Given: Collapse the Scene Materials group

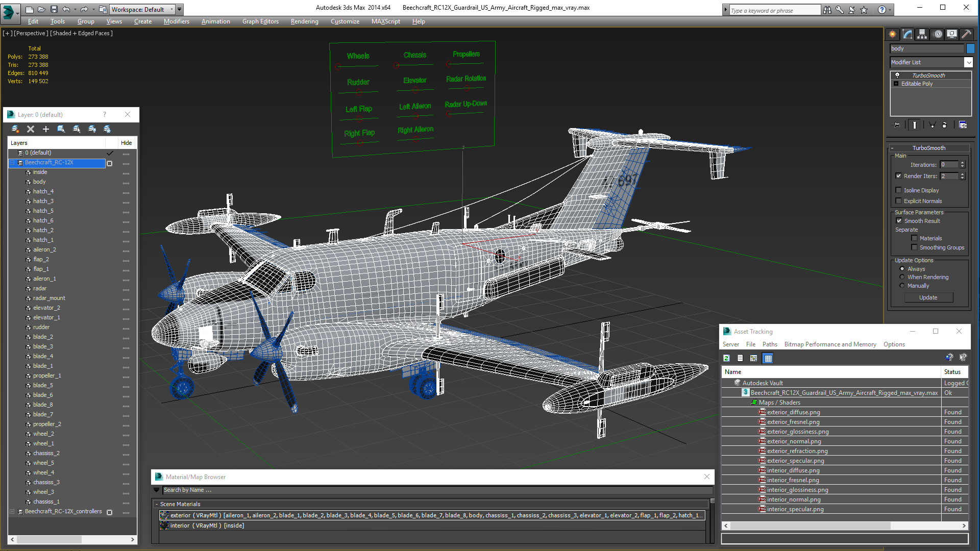Looking at the screenshot, I should (x=156, y=504).
